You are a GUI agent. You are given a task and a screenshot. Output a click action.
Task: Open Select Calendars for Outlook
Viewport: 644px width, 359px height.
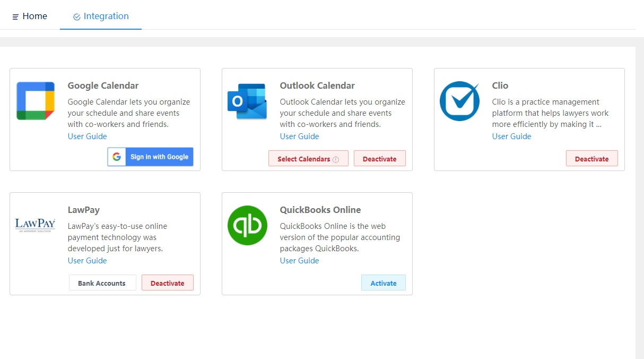pyautogui.click(x=308, y=158)
